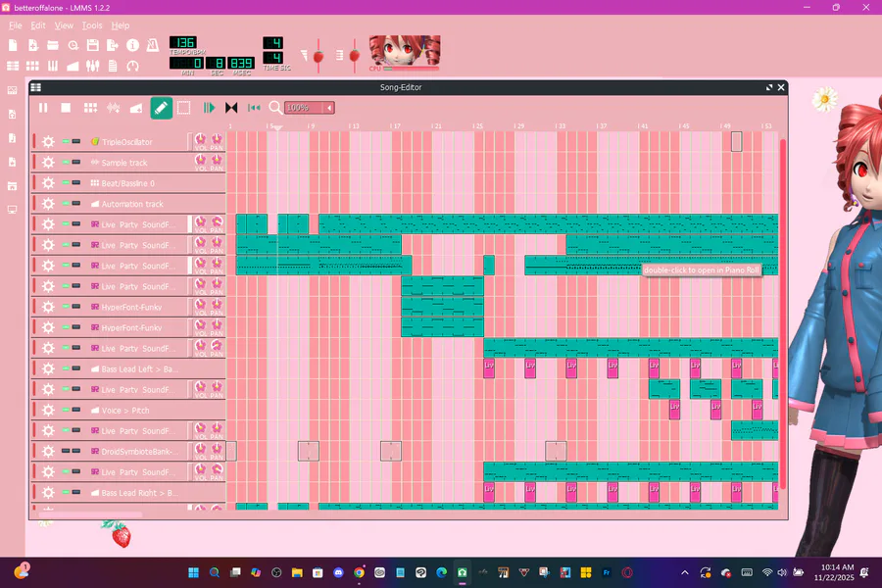Toggle the metronome
The height and width of the screenshot is (588, 882).
(153, 46)
